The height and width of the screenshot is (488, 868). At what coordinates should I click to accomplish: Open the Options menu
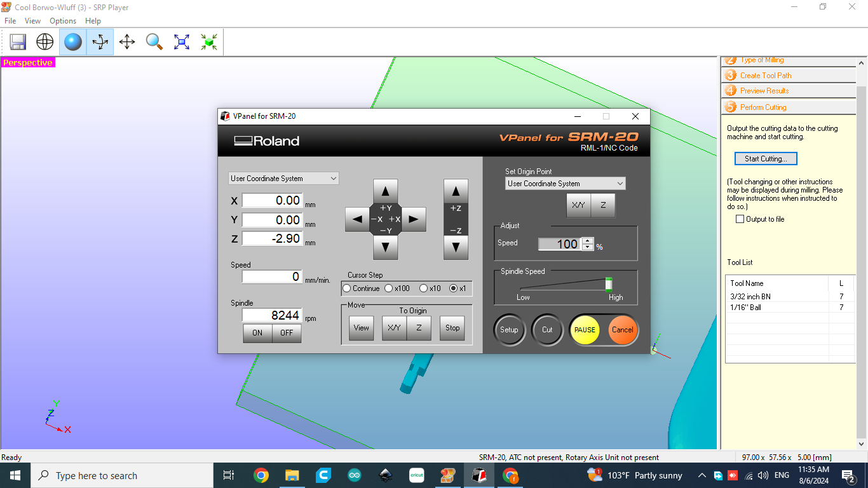(63, 21)
